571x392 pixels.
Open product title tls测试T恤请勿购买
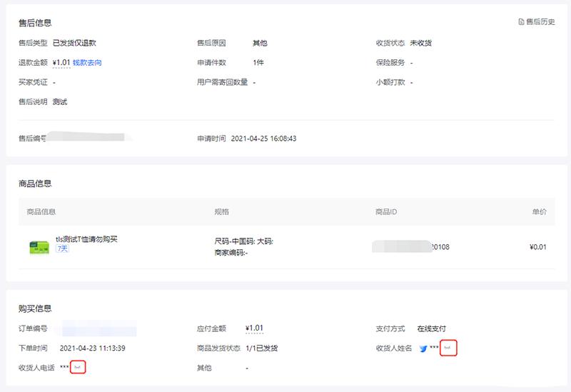[x=86, y=239]
